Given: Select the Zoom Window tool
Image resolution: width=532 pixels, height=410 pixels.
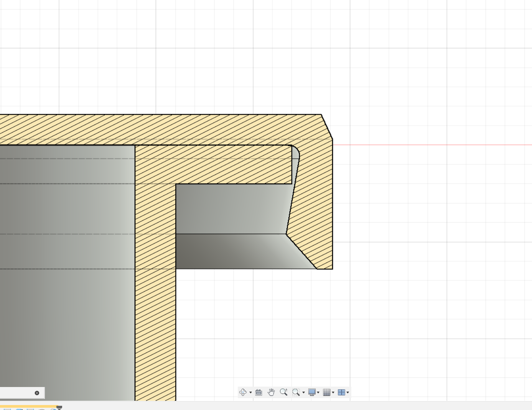Looking at the screenshot, I should click(296, 392).
